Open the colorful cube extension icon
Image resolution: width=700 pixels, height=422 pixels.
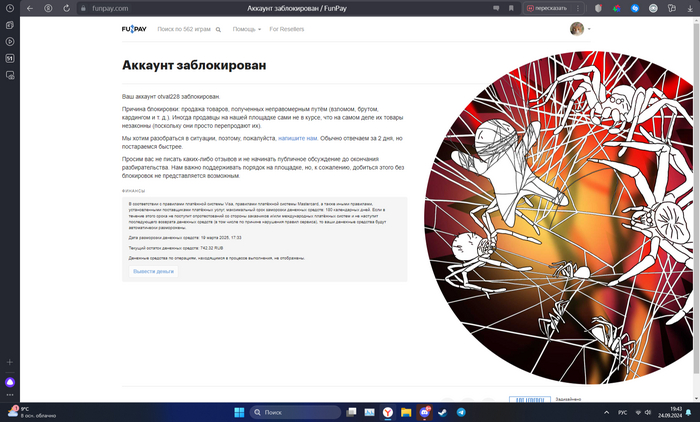coord(617,8)
